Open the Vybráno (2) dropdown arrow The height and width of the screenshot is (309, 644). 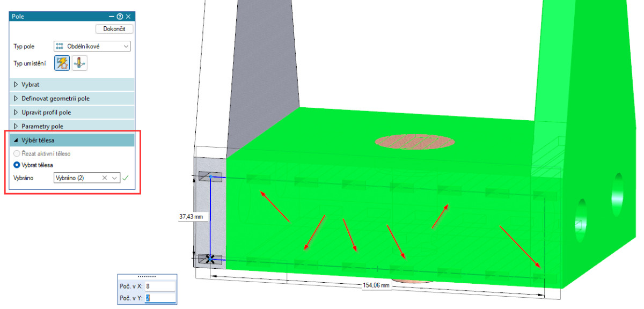point(114,178)
